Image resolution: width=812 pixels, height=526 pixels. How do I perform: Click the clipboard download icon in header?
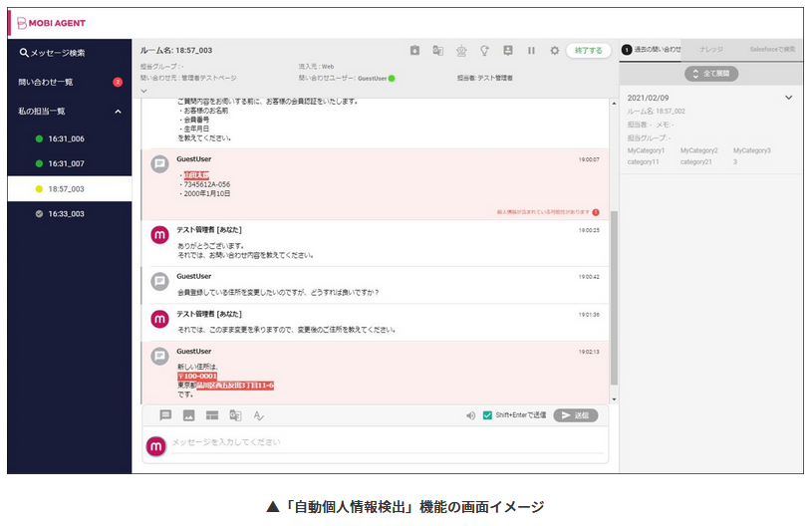(x=414, y=50)
